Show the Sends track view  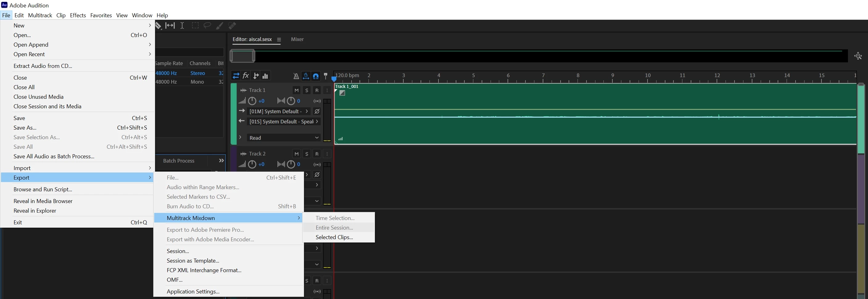[x=256, y=76]
